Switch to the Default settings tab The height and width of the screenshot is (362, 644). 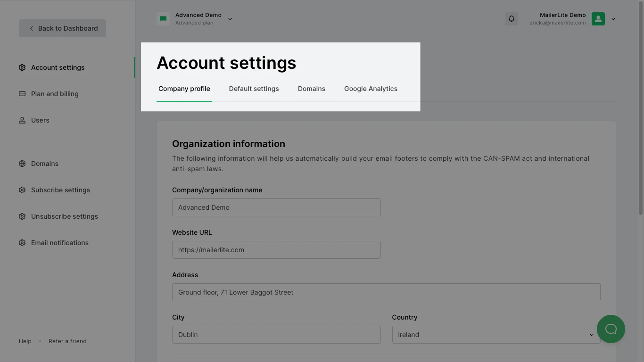coord(254,89)
